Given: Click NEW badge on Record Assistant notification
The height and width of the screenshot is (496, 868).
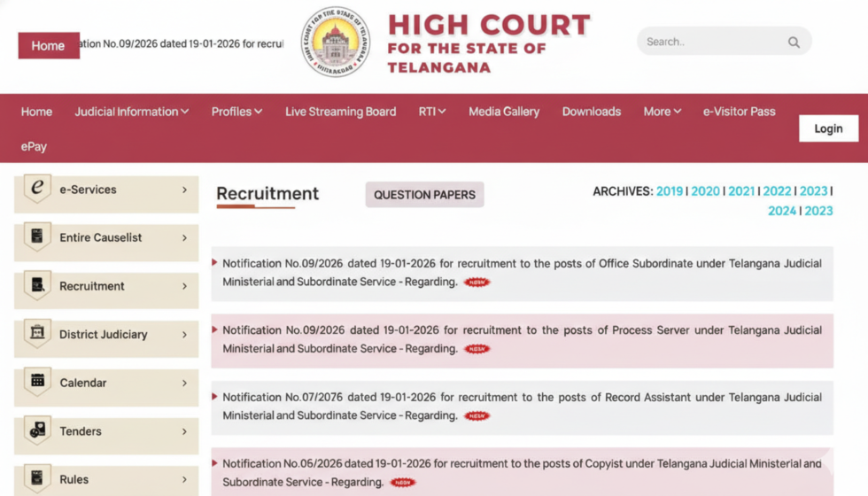Looking at the screenshot, I should tap(477, 416).
